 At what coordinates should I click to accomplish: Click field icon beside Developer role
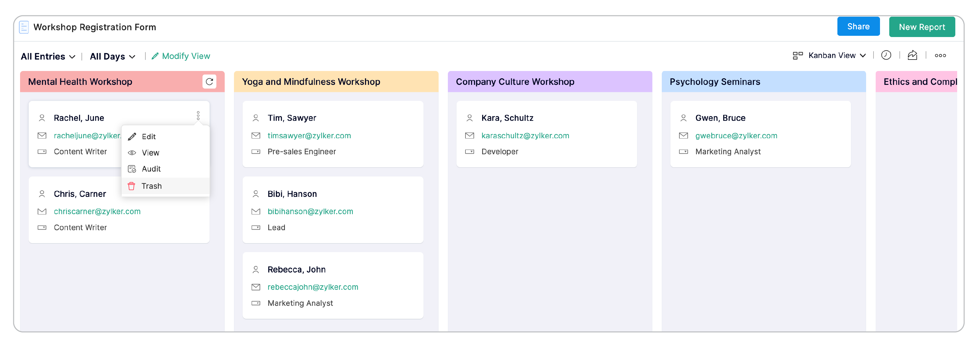coord(469,152)
